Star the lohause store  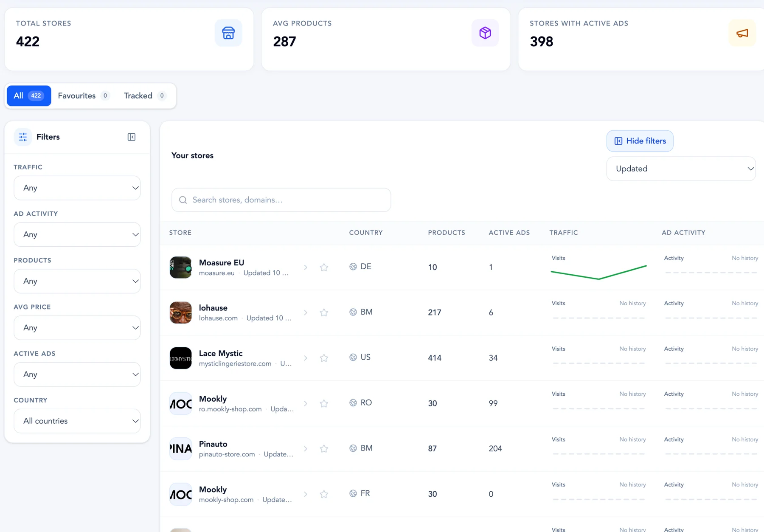coord(324,312)
